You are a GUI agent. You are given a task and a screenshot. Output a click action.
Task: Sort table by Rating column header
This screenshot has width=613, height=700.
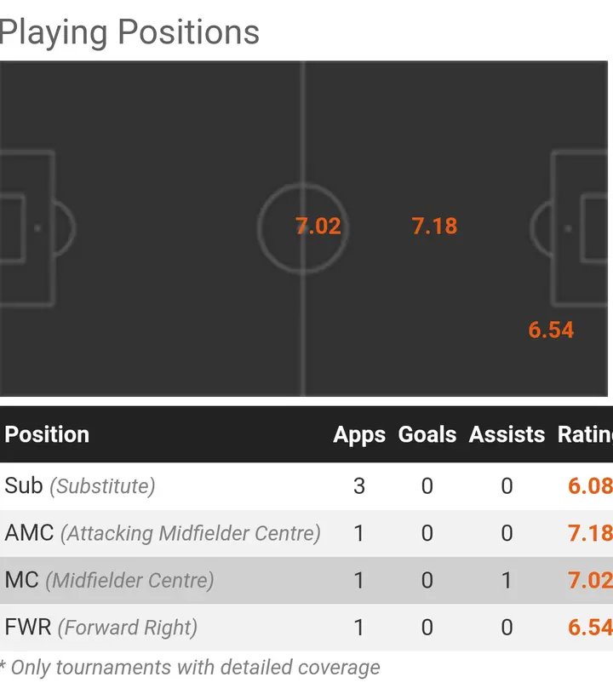coord(585,434)
